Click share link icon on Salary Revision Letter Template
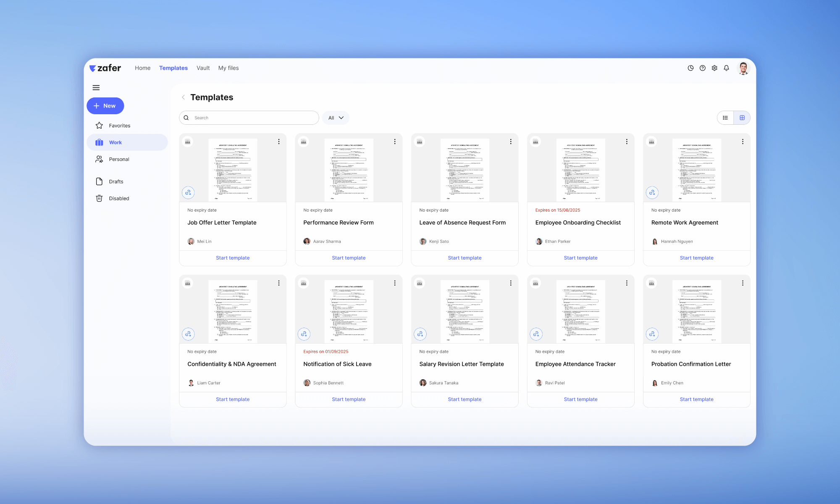The height and width of the screenshot is (504, 840). coord(420,334)
